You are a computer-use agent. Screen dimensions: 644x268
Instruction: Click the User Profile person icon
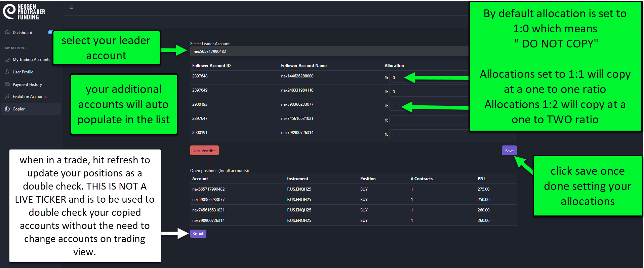[x=7, y=72]
